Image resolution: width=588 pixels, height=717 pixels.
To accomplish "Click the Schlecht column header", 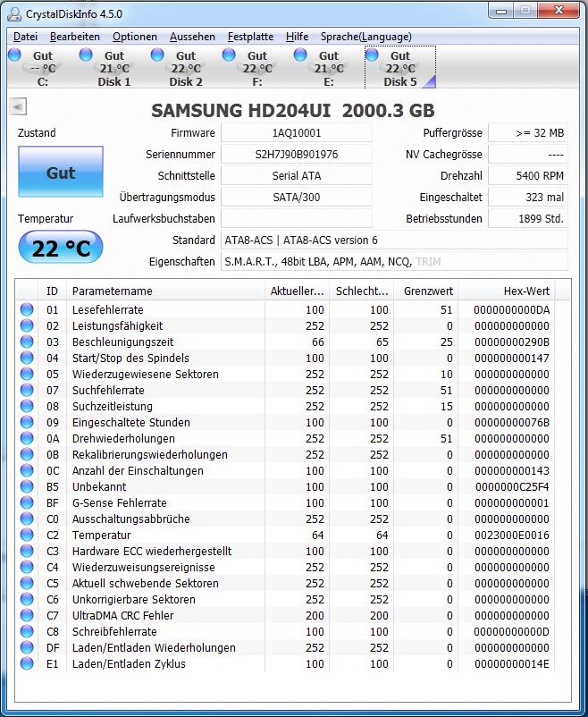I will click(361, 291).
